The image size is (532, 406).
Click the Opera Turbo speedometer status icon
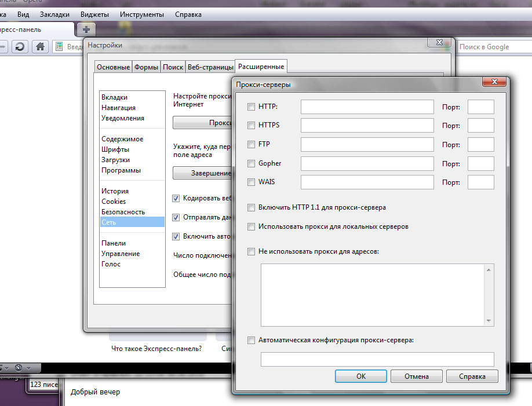[19, 367]
